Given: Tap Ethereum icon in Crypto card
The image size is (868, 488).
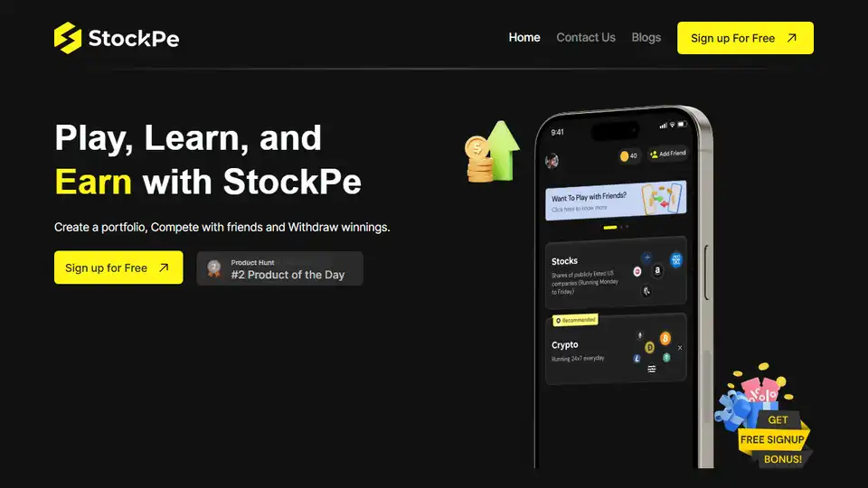Looking at the screenshot, I should coord(640,335).
